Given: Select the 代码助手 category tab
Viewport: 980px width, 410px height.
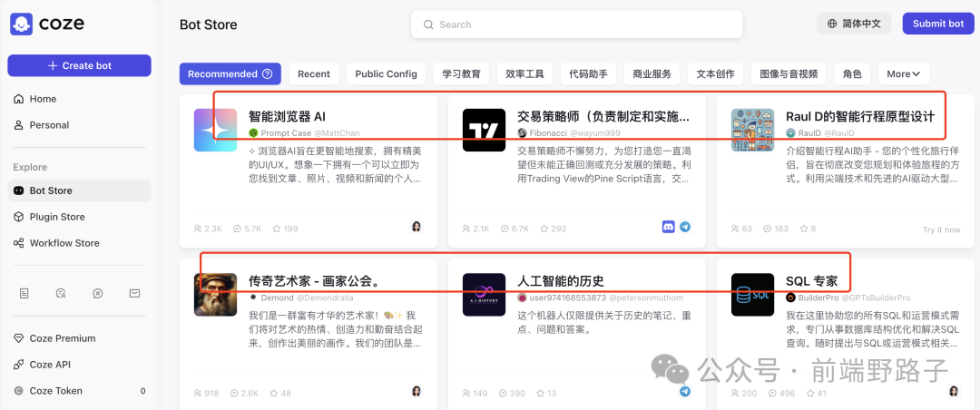Looking at the screenshot, I should [x=588, y=73].
